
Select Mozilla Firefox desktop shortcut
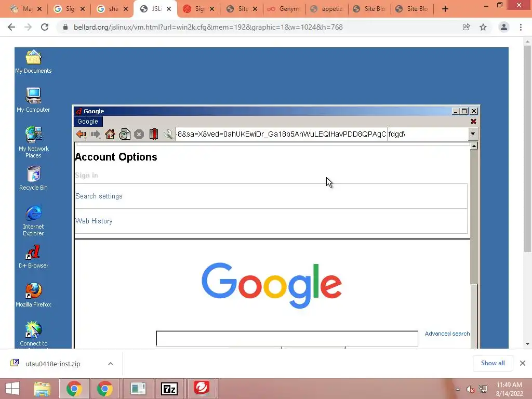[33, 295]
